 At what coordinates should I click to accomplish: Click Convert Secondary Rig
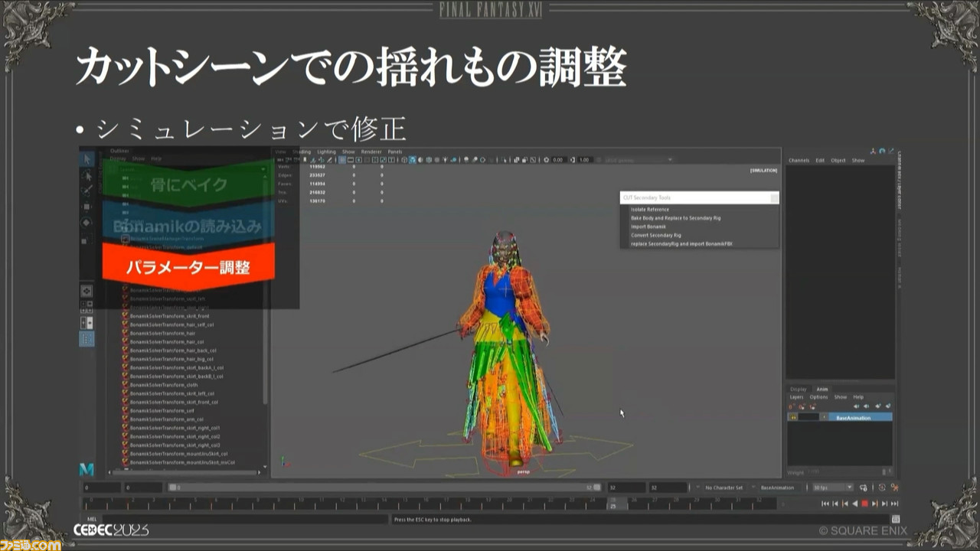click(x=655, y=235)
